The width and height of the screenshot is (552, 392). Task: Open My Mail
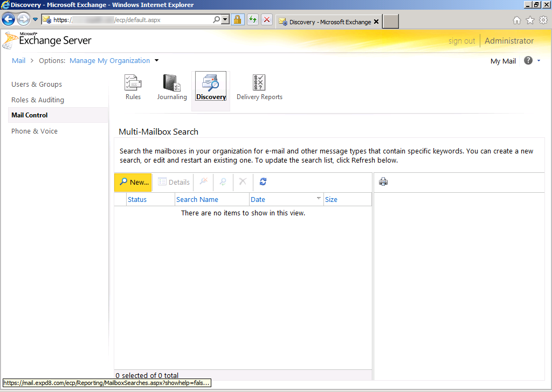(x=503, y=61)
